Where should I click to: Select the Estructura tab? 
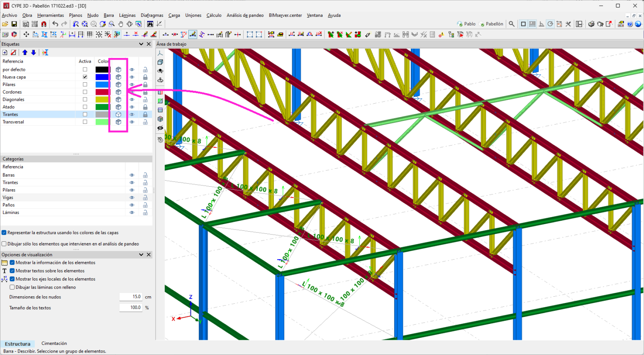pos(18,344)
